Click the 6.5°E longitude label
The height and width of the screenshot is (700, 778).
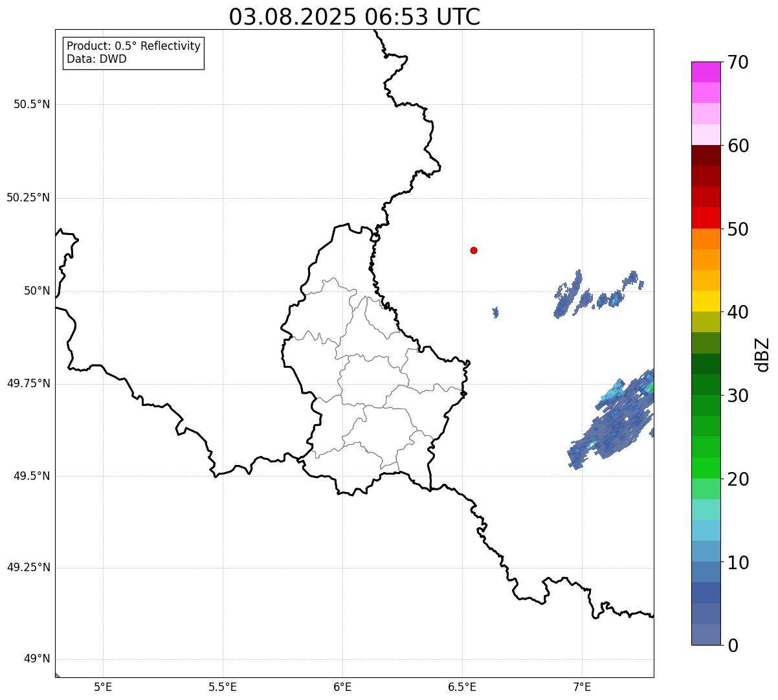pyautogui.click(x=462, y=687)
